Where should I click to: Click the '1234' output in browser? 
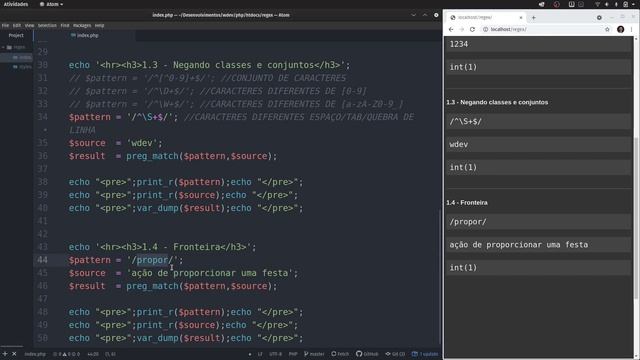[x=459, y=44]
